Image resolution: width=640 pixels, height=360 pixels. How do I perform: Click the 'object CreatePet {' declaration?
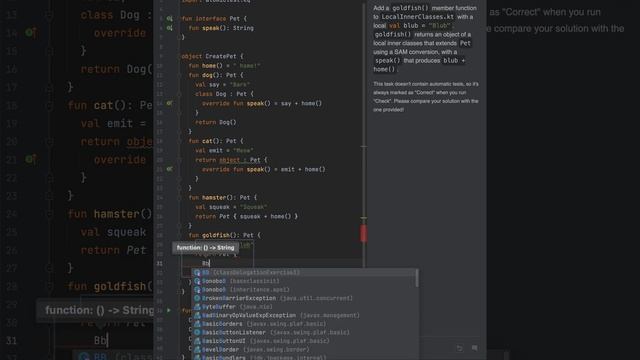click(212, 56)
